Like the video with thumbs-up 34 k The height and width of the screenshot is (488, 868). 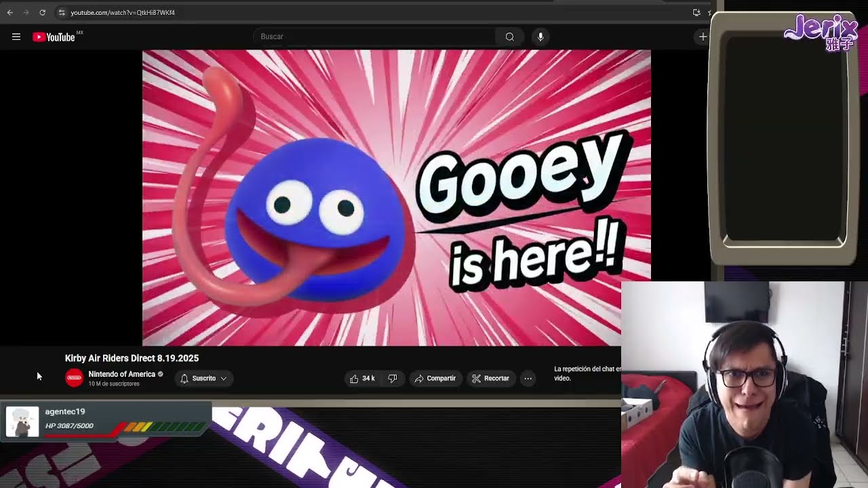coord(362,378)
